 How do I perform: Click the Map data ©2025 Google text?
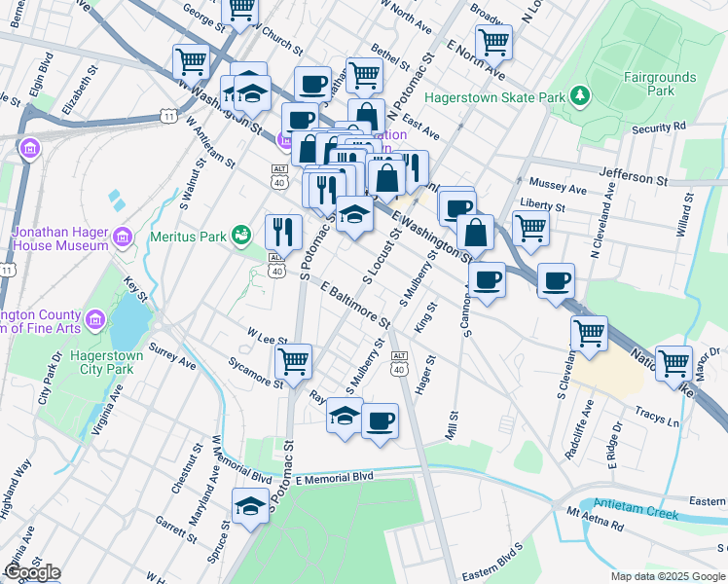(x=667, y=576)
